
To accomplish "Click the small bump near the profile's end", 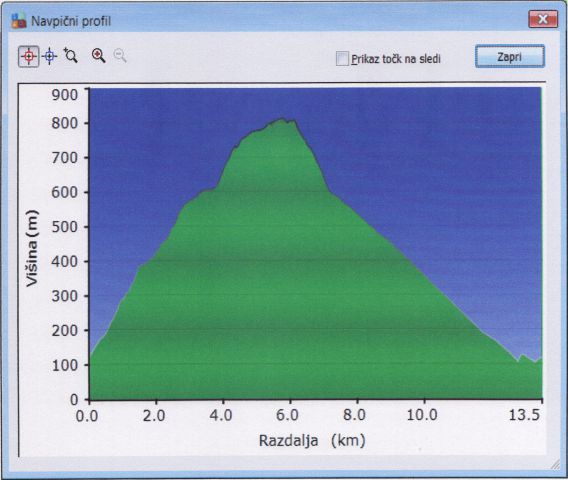I will pyautogui.click(x=522, y=356).
